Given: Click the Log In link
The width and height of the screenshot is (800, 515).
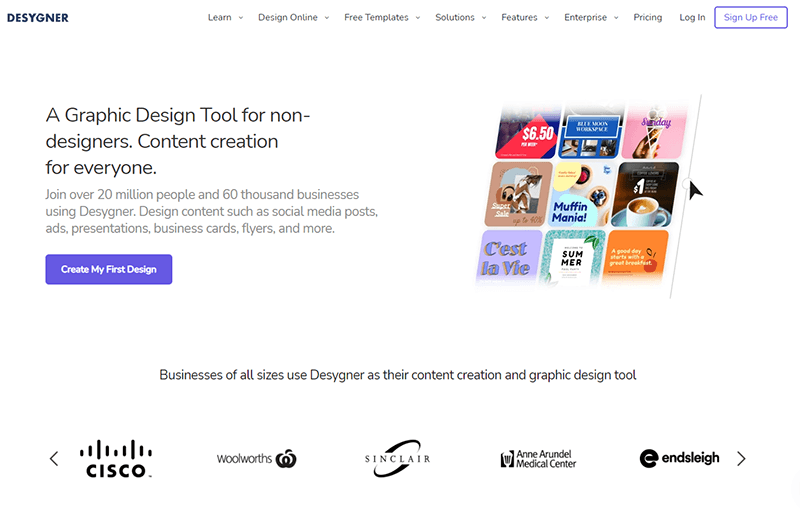Looking at the screenshot, I should [692, 17].
